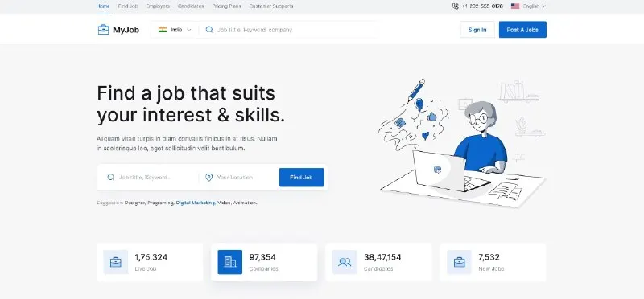Image resolution: width=644 pixels, height=299 pixels.
Task: Click the Post A Jobs button
Action: [x=522, y=30]
